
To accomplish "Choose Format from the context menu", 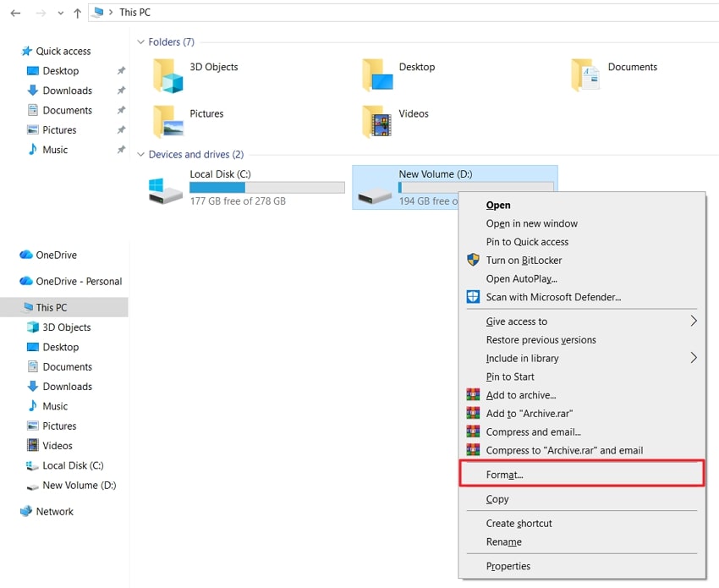I will pyautogui.click(x=504, y=475).
